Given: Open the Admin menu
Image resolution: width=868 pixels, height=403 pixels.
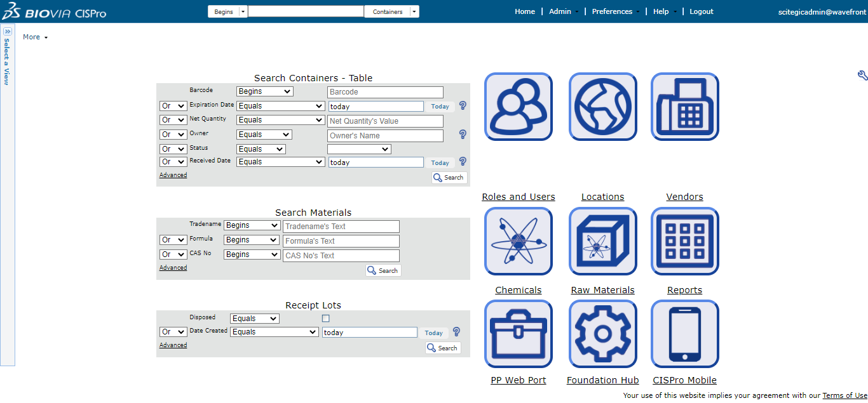Looking at the screenshot, I should pos(560,11).
